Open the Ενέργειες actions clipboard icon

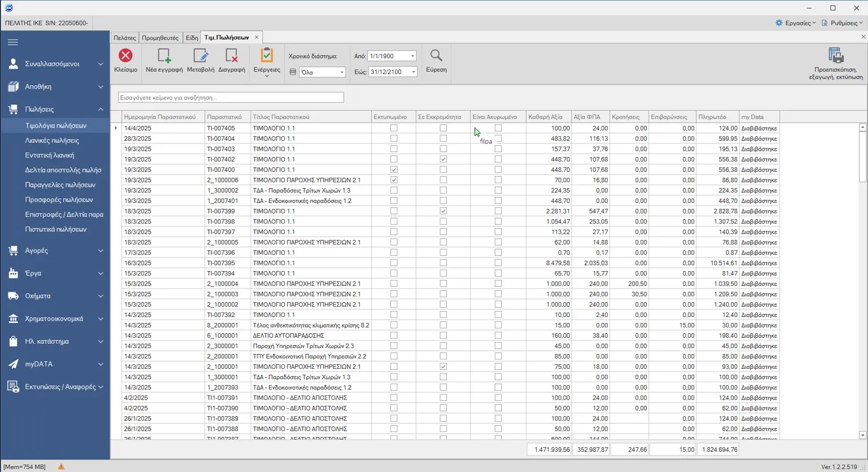pos(267,55)
